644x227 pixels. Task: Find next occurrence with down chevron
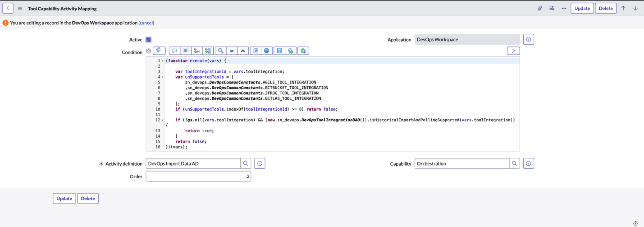point(232,51)
